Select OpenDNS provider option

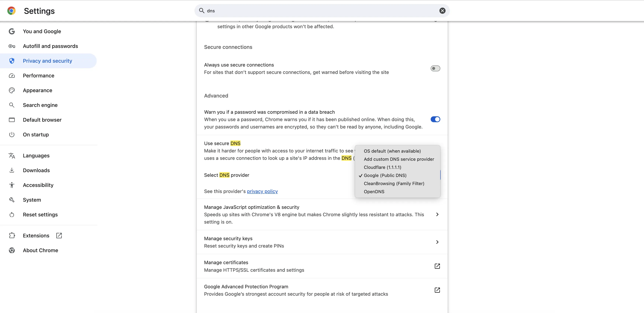[x=397, y=192]
